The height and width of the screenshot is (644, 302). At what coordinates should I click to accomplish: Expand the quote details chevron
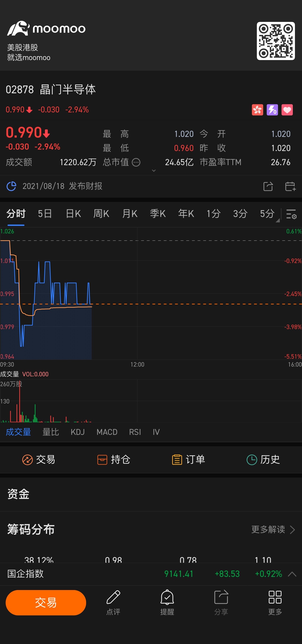click(154, 171)
